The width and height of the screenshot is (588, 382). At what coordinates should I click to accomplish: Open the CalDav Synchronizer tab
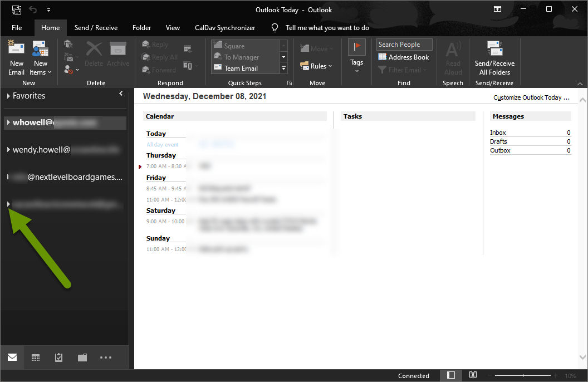pyautogui.click(x=225, y=28)
